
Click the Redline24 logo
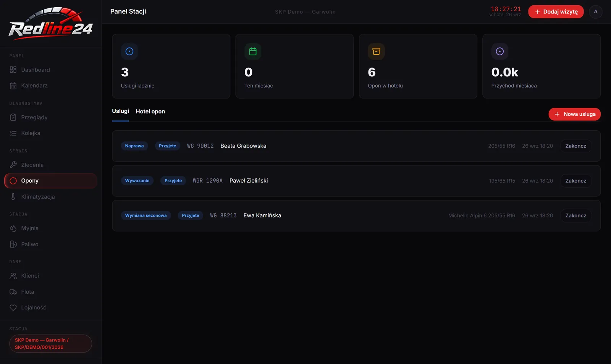51,24
